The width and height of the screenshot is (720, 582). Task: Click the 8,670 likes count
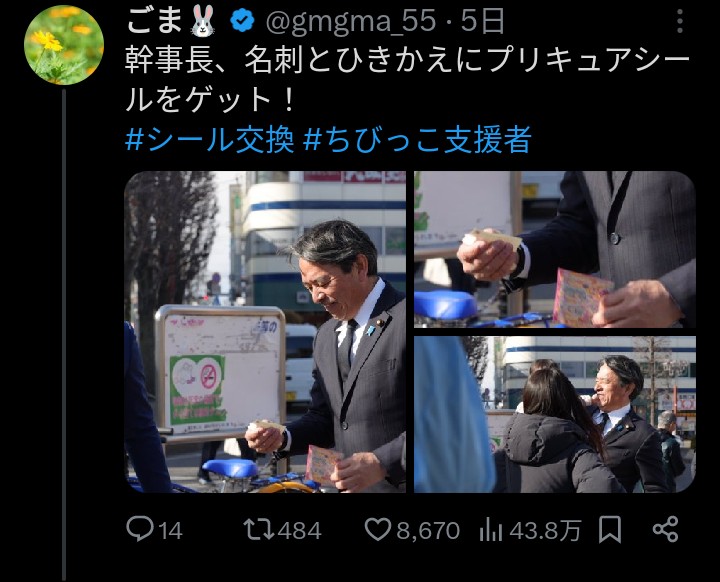click(428, 530)
